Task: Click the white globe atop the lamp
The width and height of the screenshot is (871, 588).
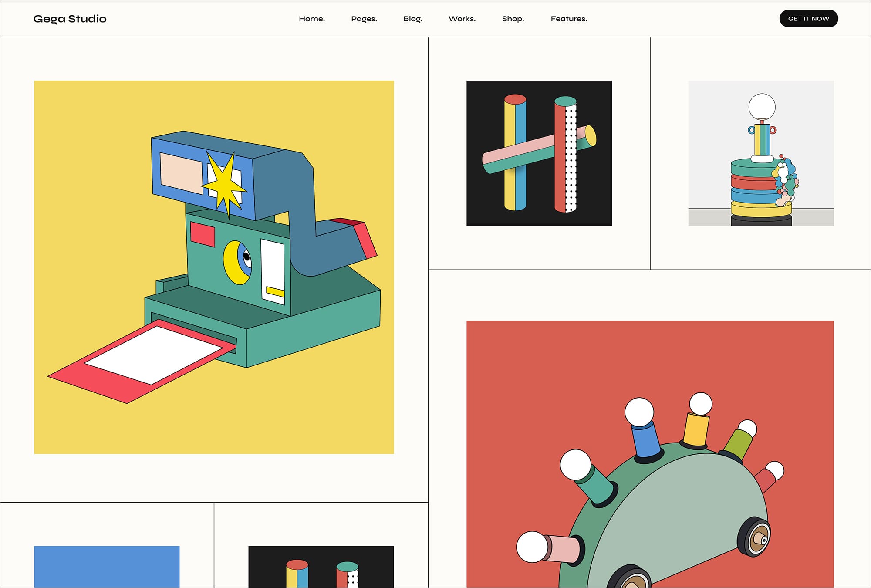Action: click(762, 106)
